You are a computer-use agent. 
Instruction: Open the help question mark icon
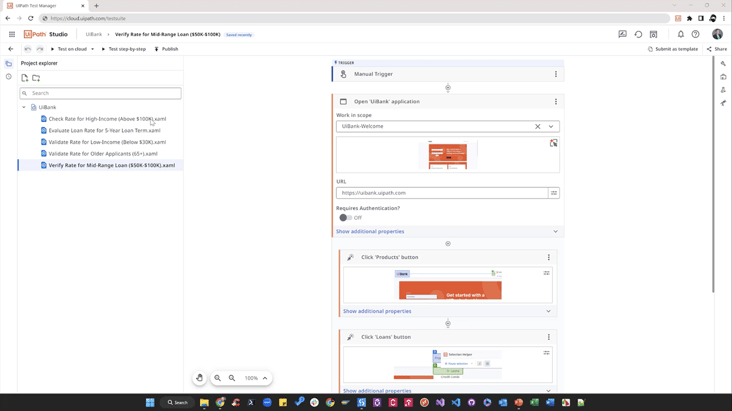tap(696, 34)
